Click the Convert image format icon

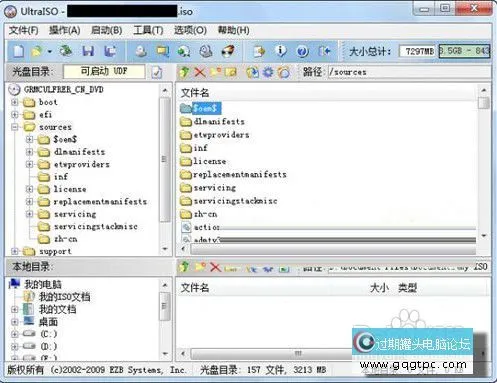[x=184, y=51]
